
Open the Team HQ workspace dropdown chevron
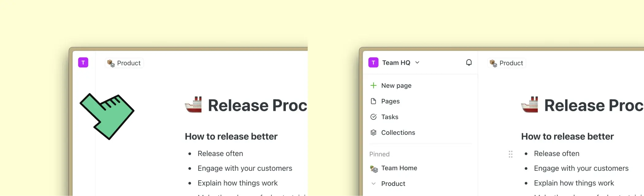[417, 63]
